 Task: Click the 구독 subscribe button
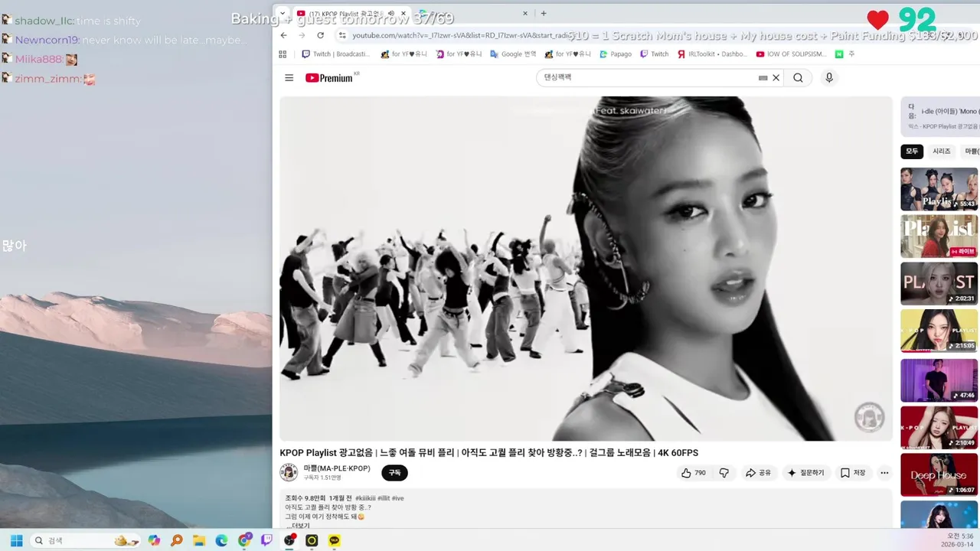coord(394,473)
